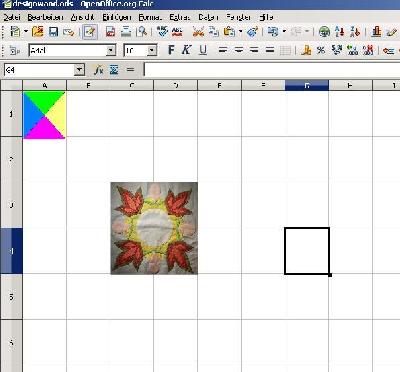Expand the font name dropdown

click(x=111, y=51)
